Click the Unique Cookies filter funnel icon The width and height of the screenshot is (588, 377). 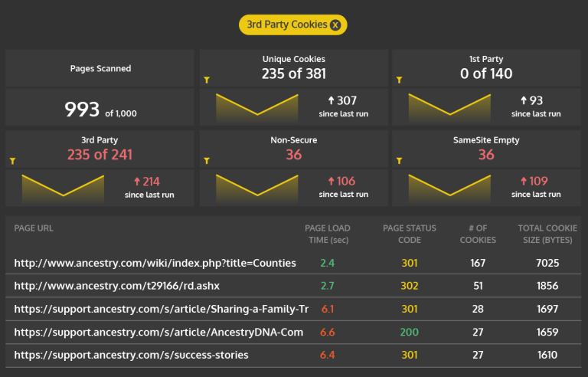coord(206,80)
